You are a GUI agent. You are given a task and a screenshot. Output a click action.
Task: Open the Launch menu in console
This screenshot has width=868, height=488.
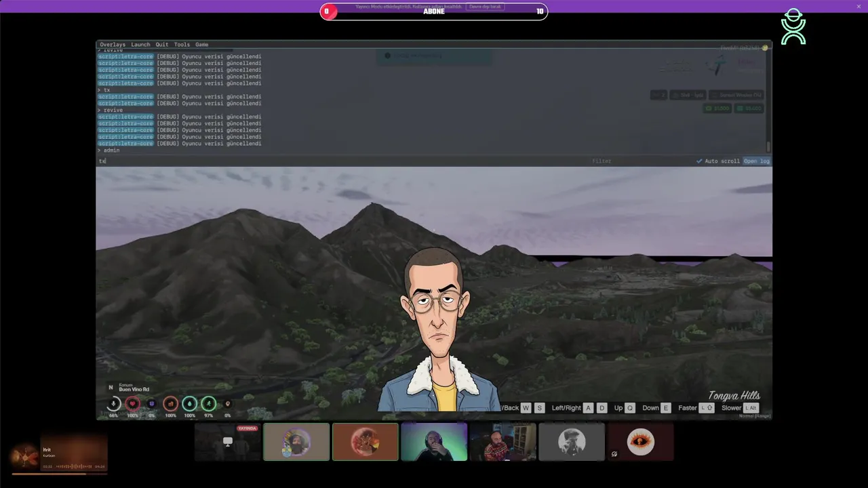click(x=140, y=45)
